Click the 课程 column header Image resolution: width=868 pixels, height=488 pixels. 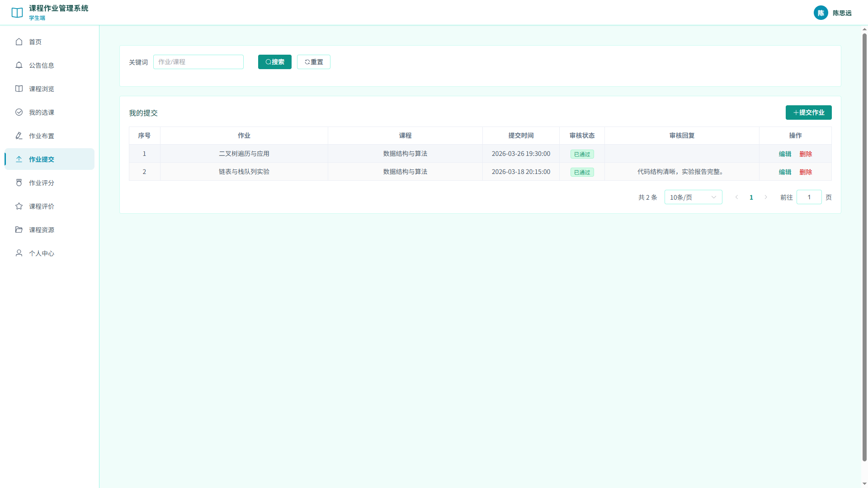click(405, 136)
